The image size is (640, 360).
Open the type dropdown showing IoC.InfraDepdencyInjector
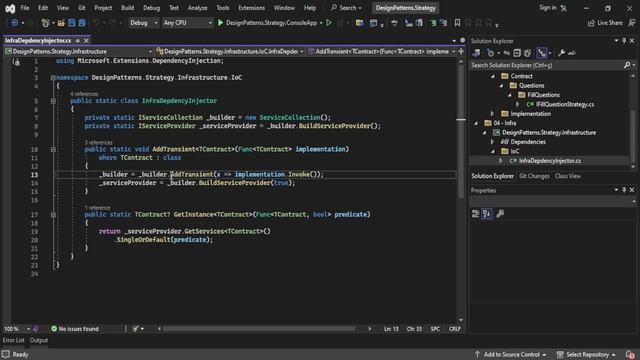[230, 51]
